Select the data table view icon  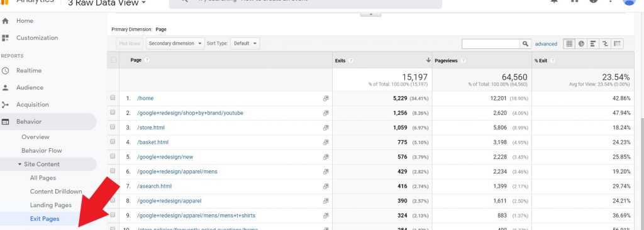click(x=569, y=43)
